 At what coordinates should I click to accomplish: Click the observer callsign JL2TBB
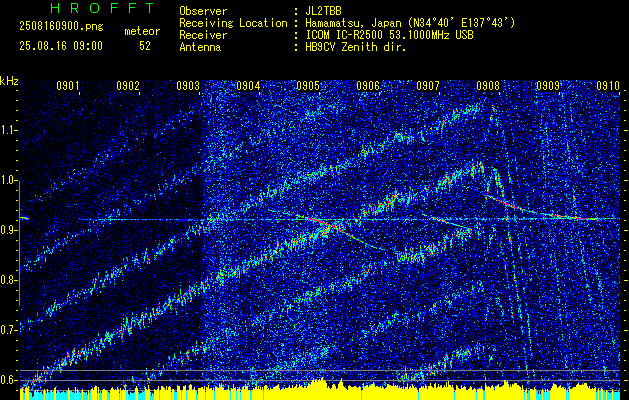323,11
